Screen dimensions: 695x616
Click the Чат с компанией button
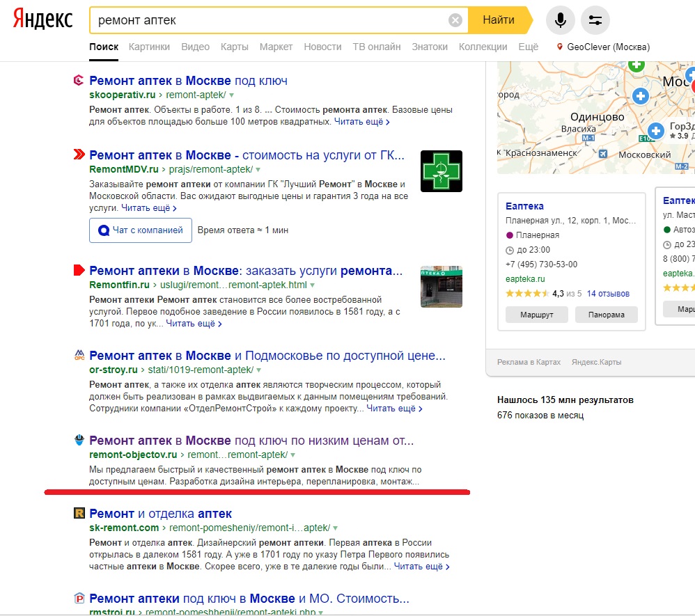pos(141,230)
